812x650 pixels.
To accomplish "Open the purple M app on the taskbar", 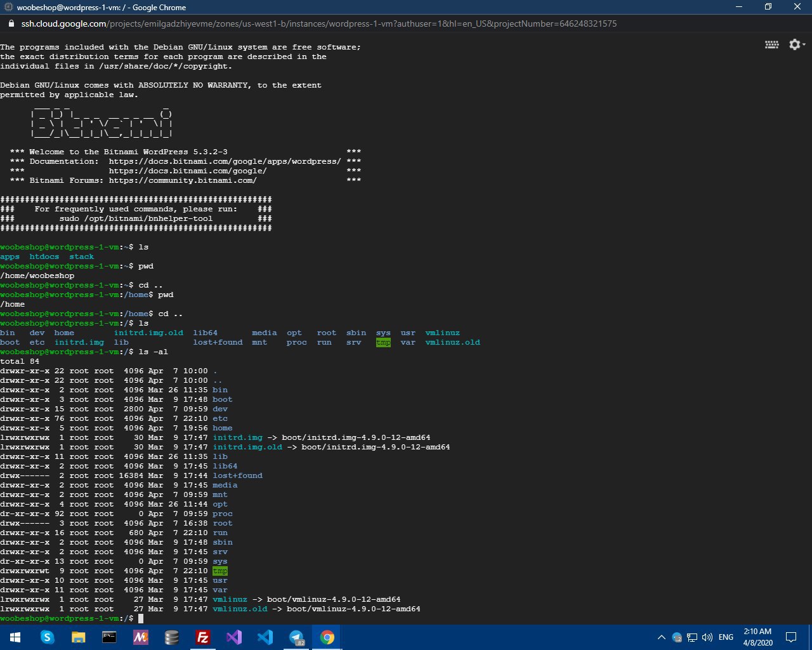I will 140,637.
